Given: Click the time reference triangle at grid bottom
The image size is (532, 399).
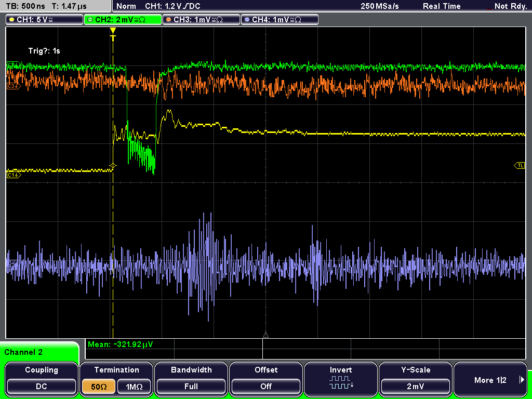Looking at the screenshot, I should coord(265,335).
